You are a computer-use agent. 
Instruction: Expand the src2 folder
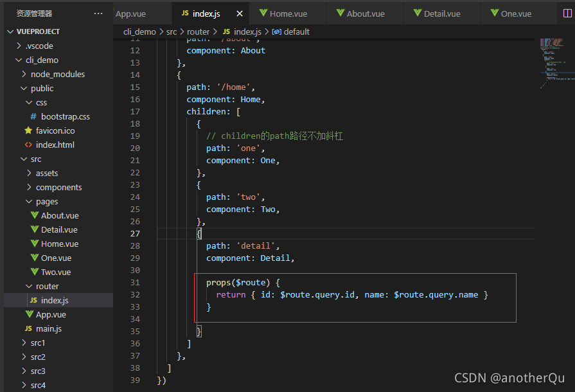click(24, 357)
